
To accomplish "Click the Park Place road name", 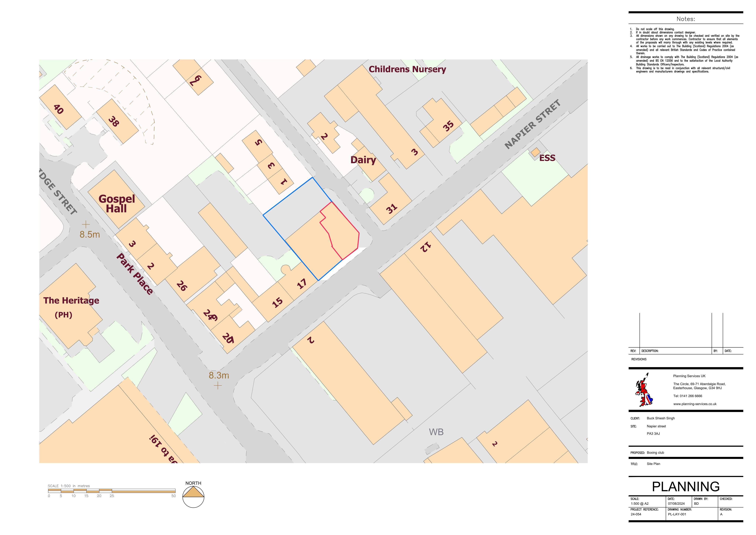I will point(135,274).
